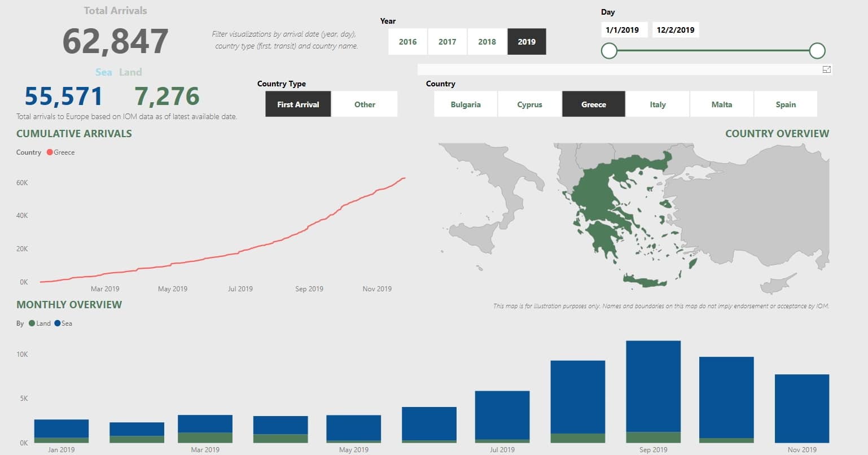Click the Year slicer label

tap(388, 21)
